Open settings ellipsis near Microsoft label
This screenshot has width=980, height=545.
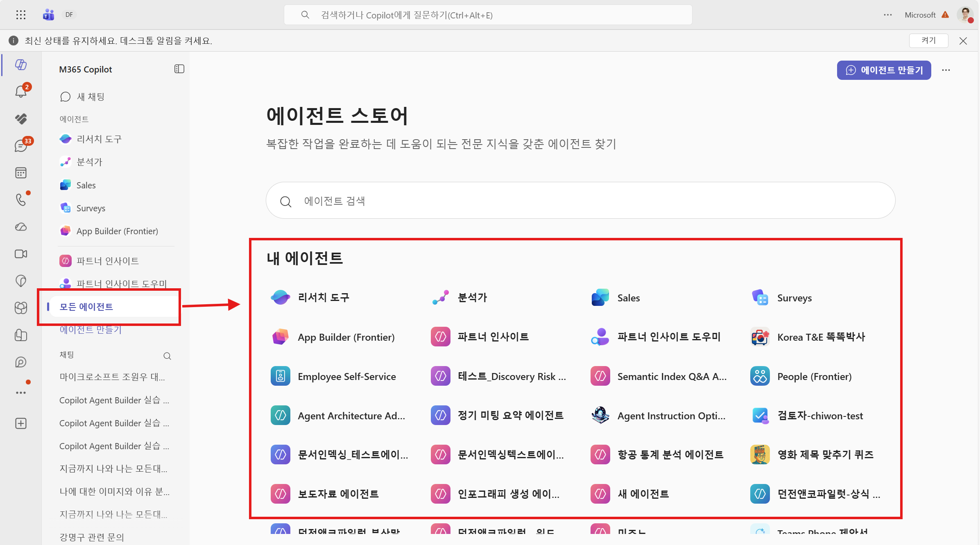coord(888,15)
